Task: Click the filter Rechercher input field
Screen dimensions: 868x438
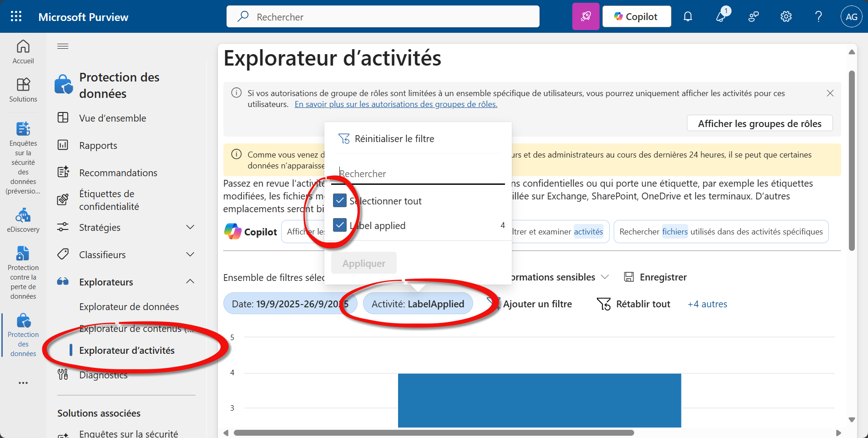Action: point(421,174)
